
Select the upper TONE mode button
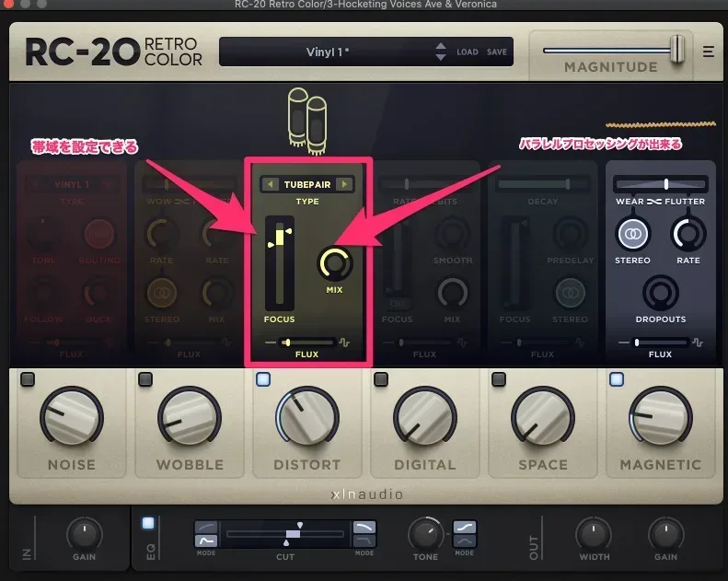(x=464, y=527)
